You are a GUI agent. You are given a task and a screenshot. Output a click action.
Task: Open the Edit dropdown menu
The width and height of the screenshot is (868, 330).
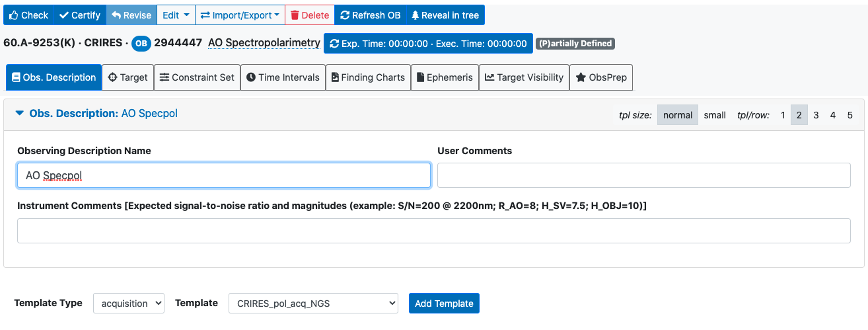point(176,15)
